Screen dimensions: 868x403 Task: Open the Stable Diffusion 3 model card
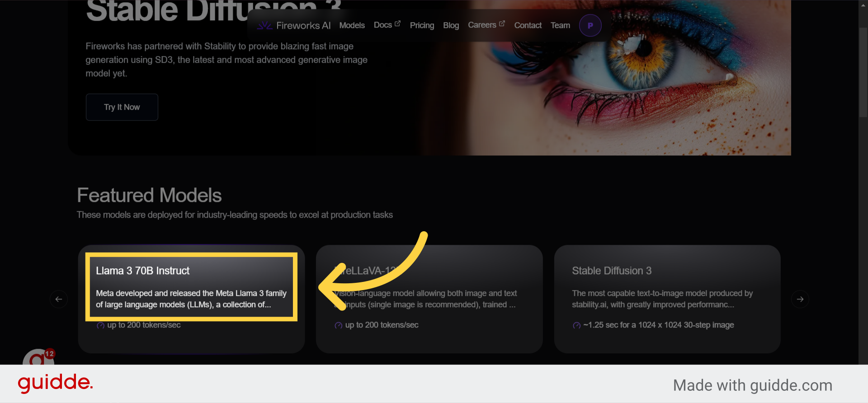(667, 299)
